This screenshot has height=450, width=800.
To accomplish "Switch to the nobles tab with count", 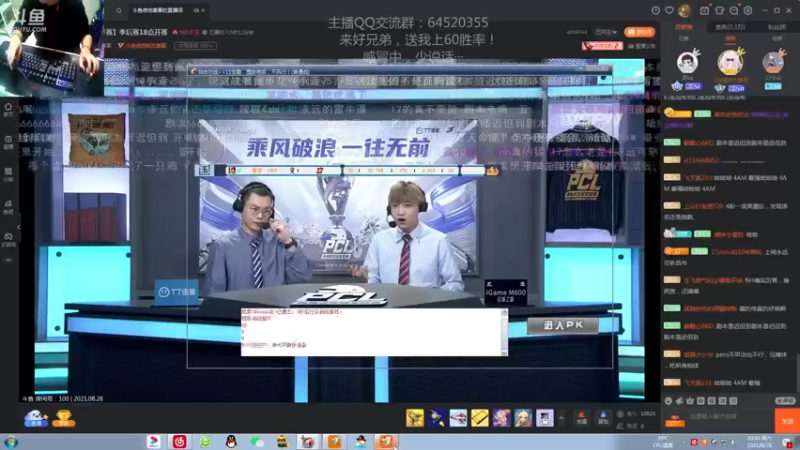I will 730,27.
